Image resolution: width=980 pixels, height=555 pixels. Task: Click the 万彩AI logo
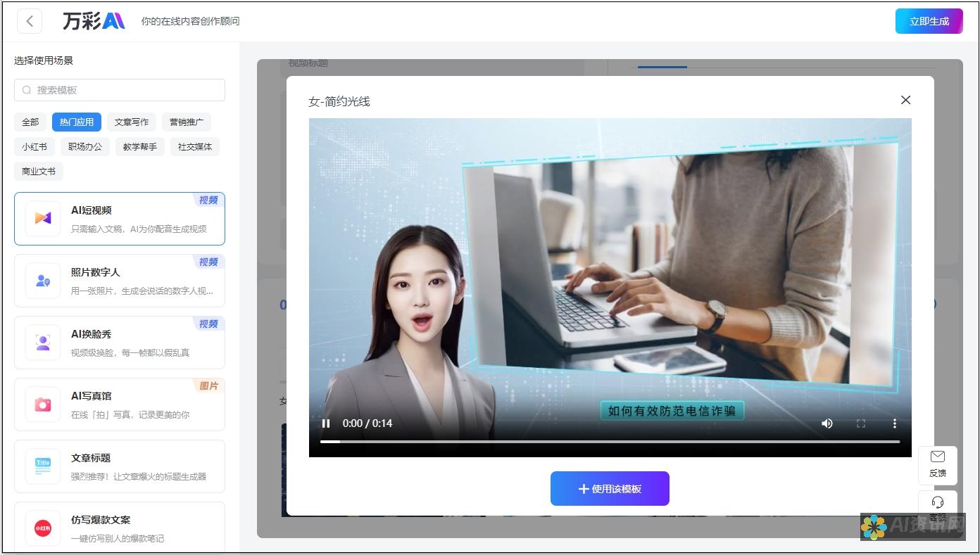94,21
